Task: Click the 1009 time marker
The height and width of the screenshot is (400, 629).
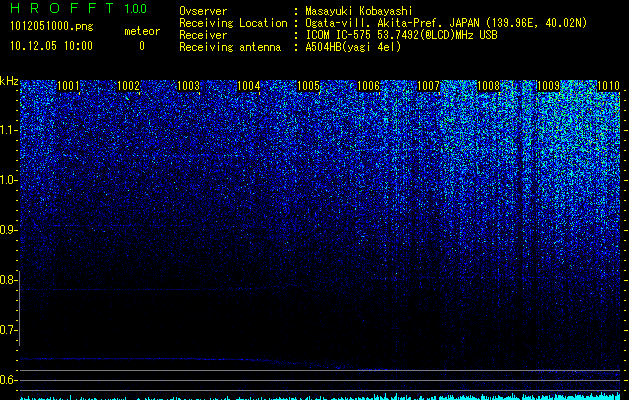Action: 548,86
